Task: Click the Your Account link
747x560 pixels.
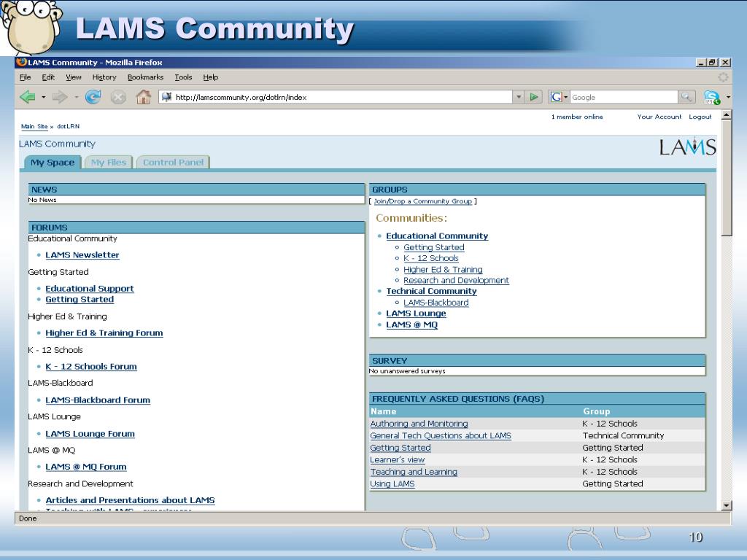Action: [659, 117]
